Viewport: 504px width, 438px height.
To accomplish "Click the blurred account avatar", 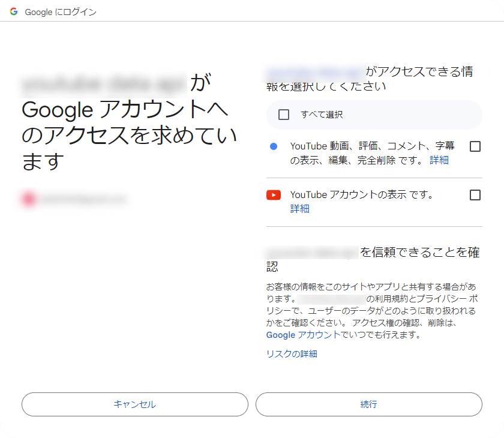I will coord(29,199).
